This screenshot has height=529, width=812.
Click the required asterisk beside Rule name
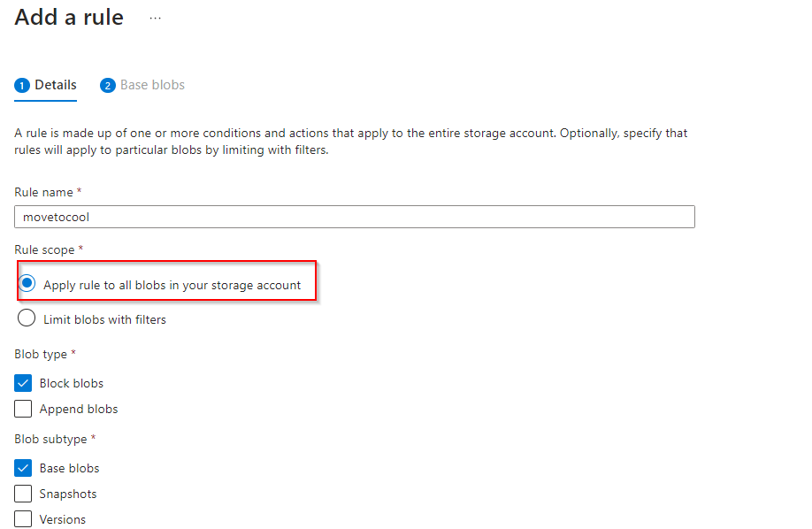80,192
